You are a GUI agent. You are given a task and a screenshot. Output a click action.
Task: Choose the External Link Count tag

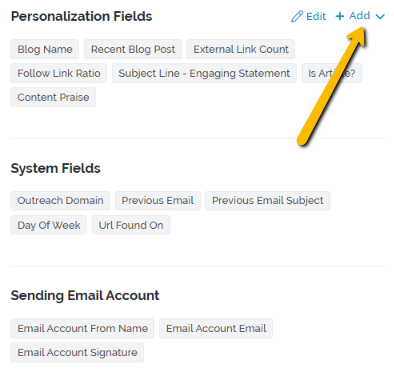[241, 49]
